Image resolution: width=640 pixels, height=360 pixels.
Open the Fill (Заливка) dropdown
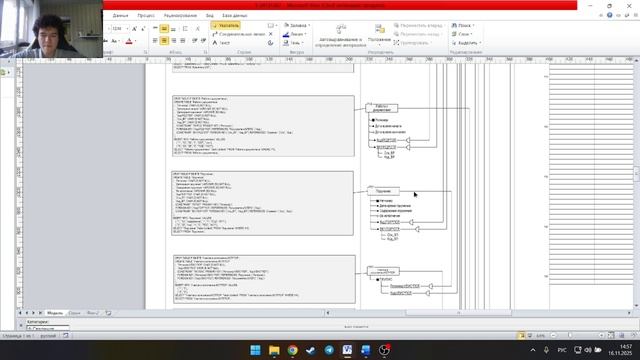pos(297,26)
